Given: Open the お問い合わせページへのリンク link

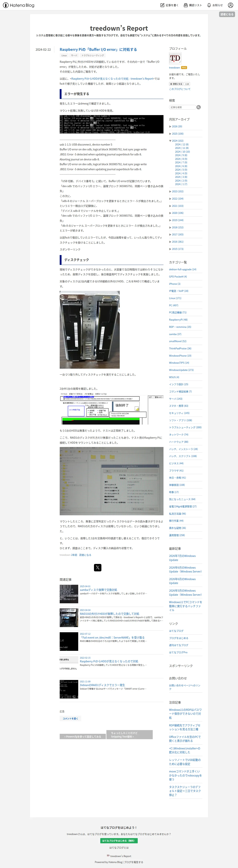Looking at the screenshot, I should coord(185,687).
